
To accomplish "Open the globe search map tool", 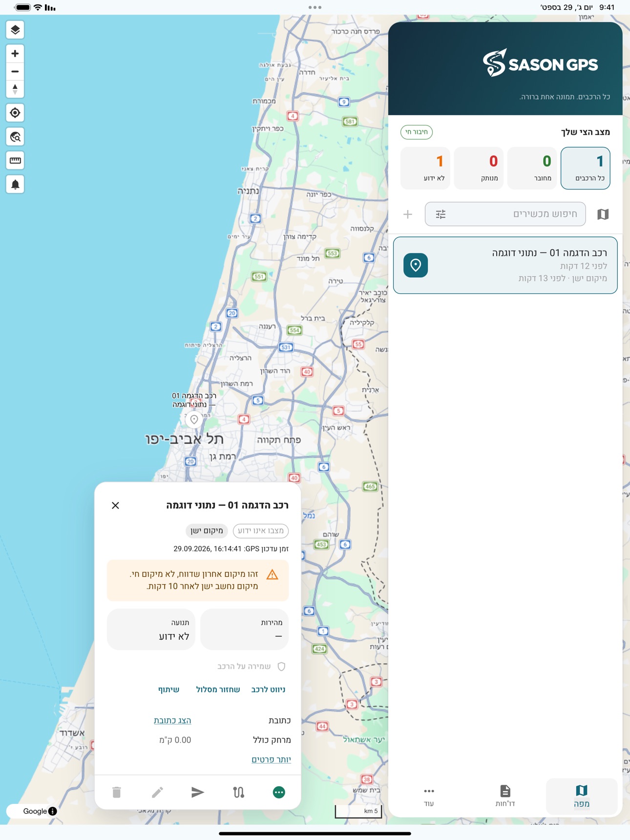I will (15, 137).
